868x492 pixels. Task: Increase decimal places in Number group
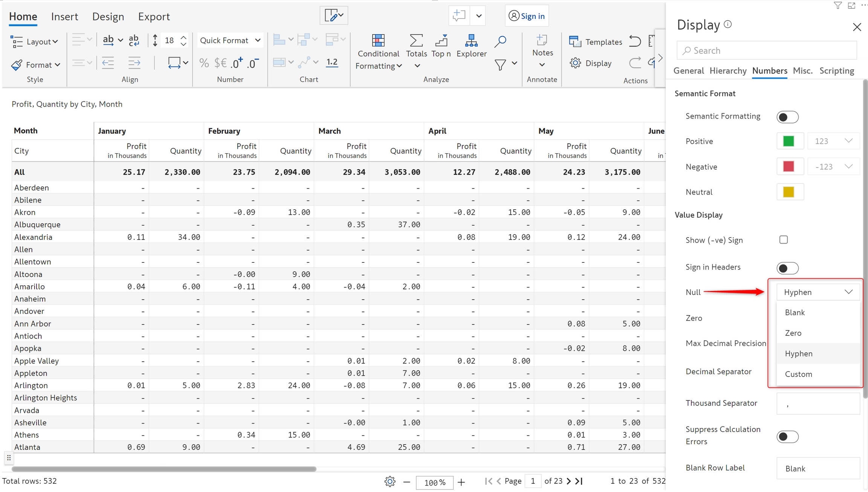tap(237, 63)
